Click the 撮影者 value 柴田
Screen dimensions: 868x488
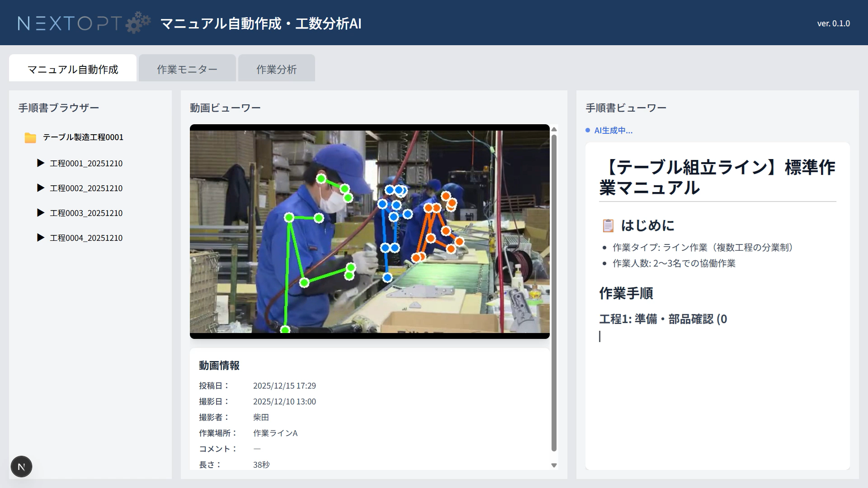[260, 417]
